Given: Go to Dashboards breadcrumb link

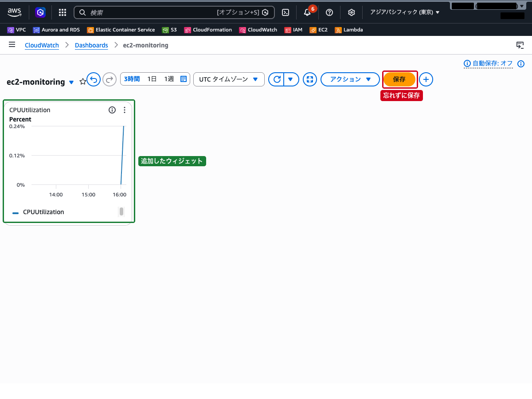Looking at the screenshot, I should coord(91,45).
